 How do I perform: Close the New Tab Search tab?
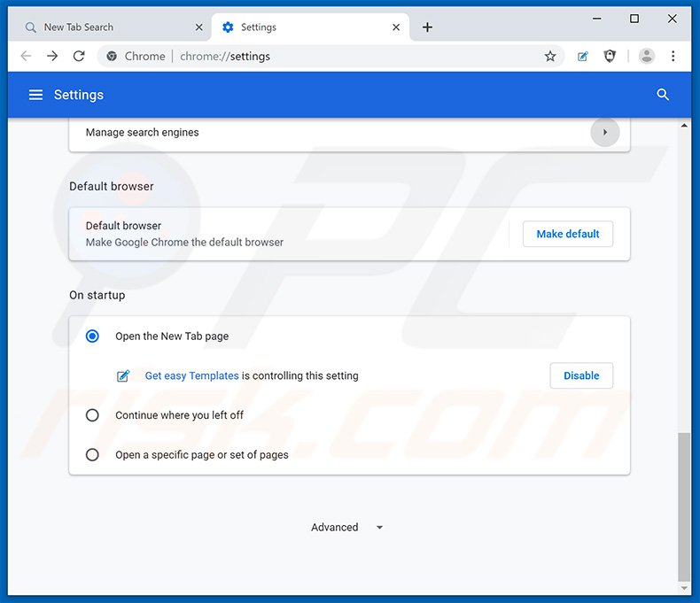[x=199, y=27]
